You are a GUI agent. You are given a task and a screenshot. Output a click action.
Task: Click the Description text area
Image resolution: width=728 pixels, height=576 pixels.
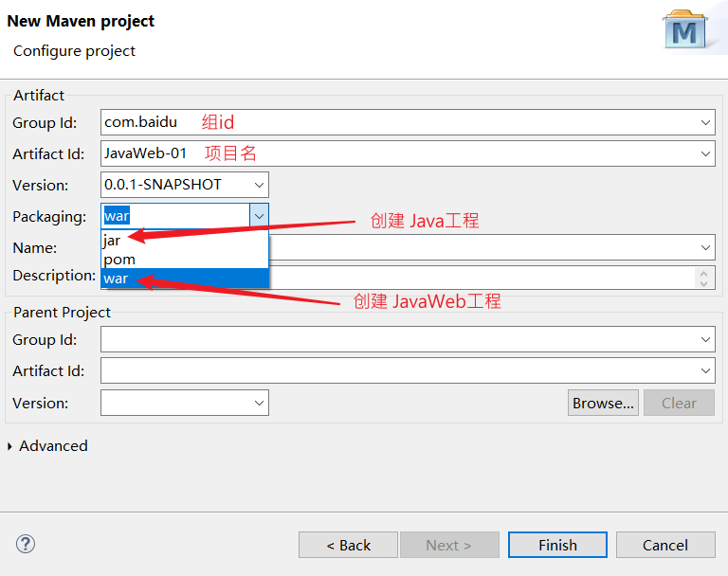click(x=482, y=278)
